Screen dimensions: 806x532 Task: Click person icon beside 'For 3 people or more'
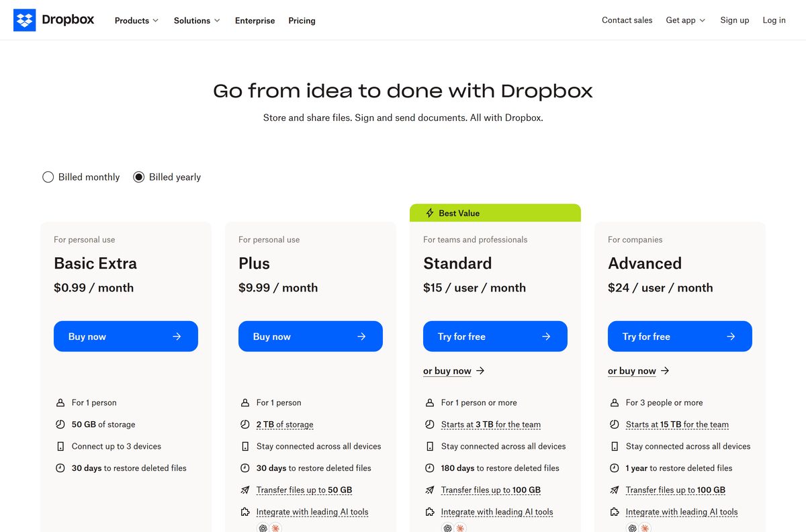pyautogui.click(x=615, y=403)
